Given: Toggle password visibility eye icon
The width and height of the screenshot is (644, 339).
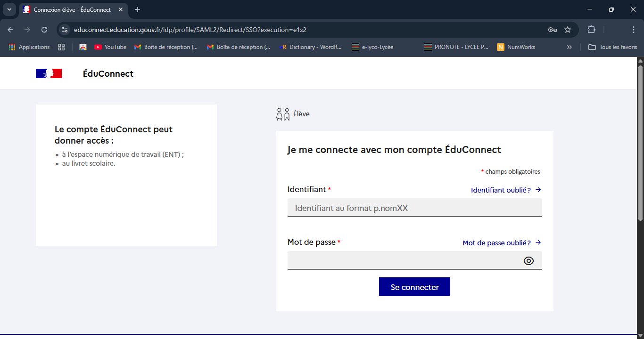Looking at the screenshot, I should click(528, 261).
